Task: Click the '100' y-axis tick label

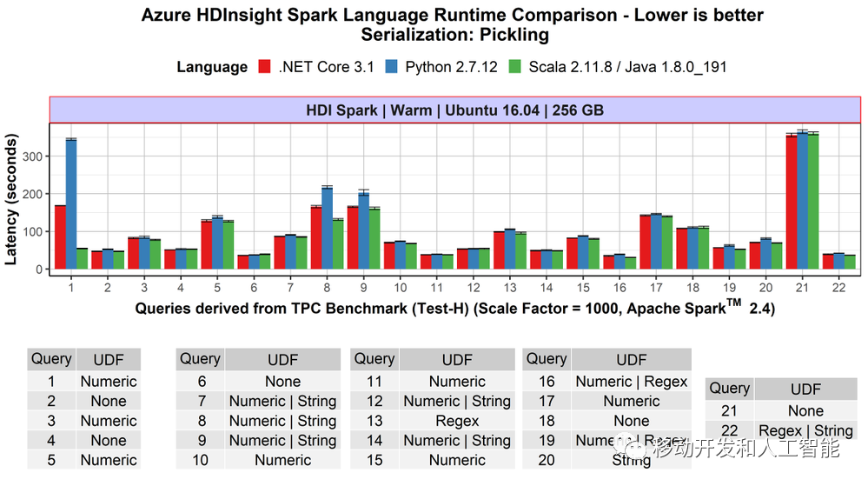Action: click(x=33, y=231)
